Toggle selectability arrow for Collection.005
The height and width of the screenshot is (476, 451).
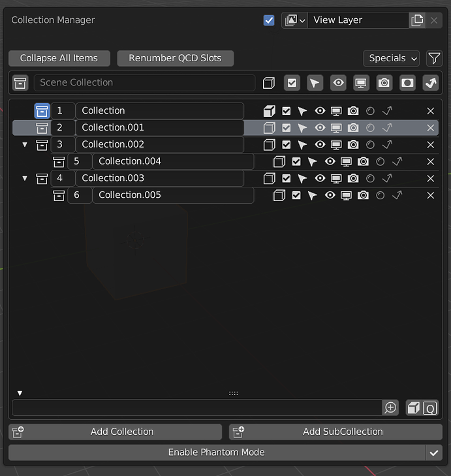312,195
